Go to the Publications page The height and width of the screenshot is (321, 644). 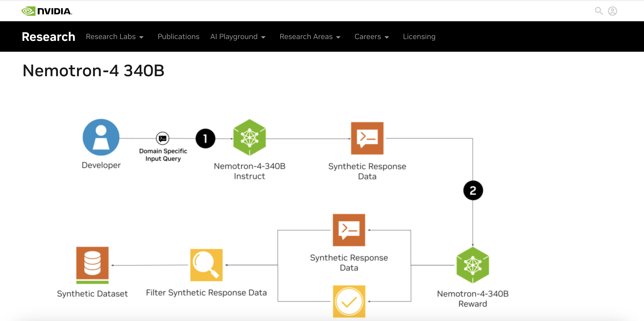(x=178, y=37)
